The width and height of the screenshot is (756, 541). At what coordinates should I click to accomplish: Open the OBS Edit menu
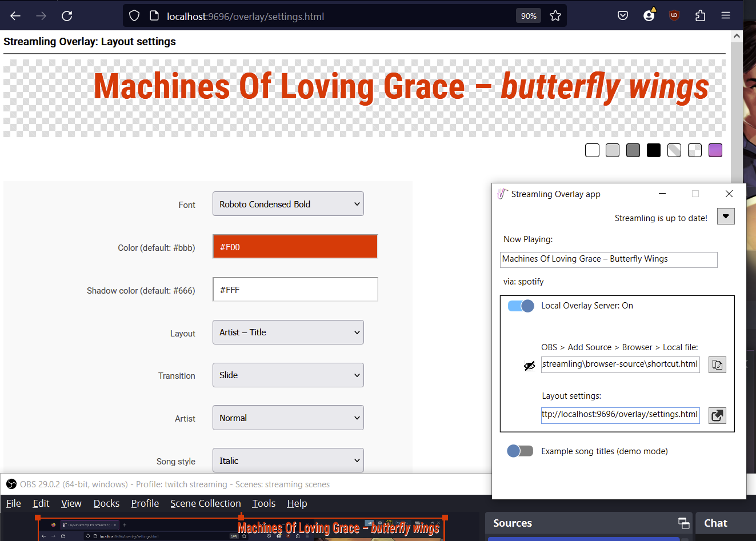pos(41,503)
